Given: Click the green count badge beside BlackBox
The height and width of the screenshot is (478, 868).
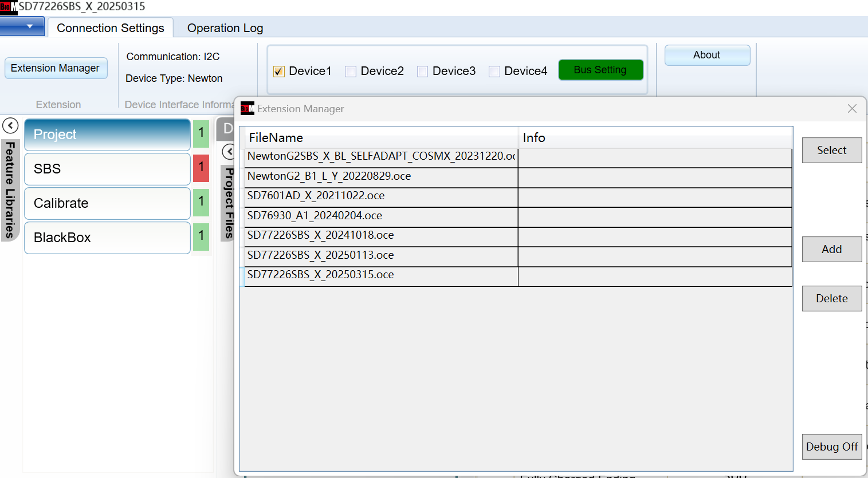Looking at the screenshot, I should (201, 236).
